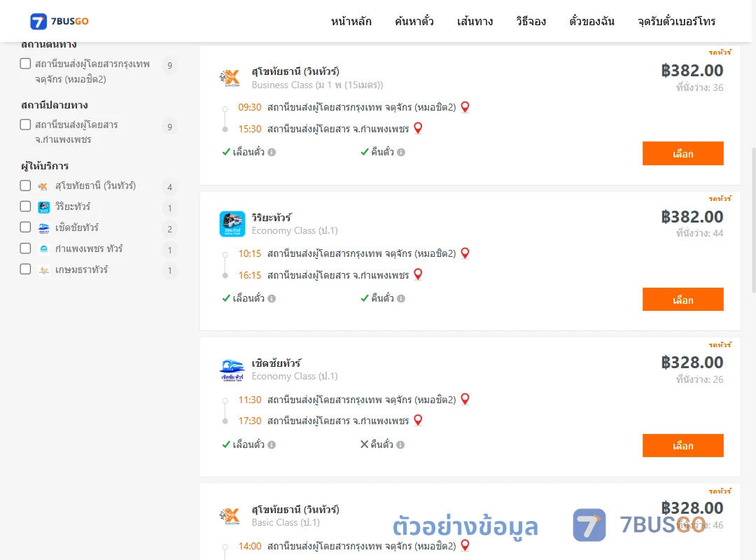Check the origin station หมอชิต2 filter checkbox
The width and height of the screenshot is (756, 560).
[x=26, y=64]
